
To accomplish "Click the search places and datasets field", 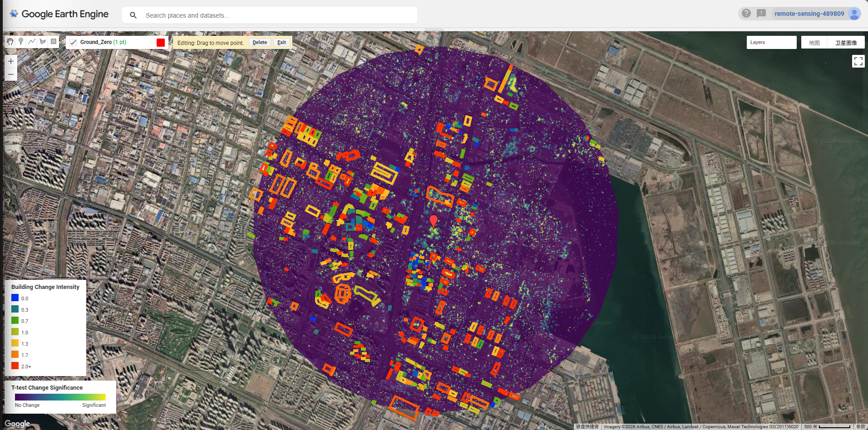I will tap(277, 15).
